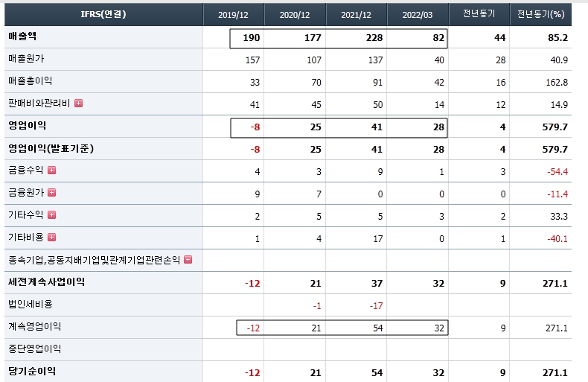588x382 pixels.
Task: Expand 종속기업,공동지배기업및관계기업관련손익 plus icon
Action: (188, 260)
